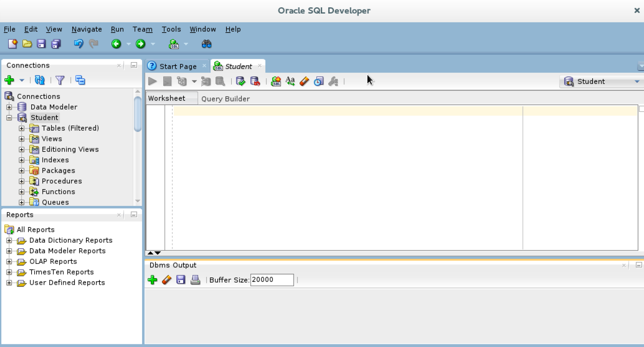Expand the Tables (Filtered) node
The height and width of the screenshot is (347, 644).
[x=22, y=128]
